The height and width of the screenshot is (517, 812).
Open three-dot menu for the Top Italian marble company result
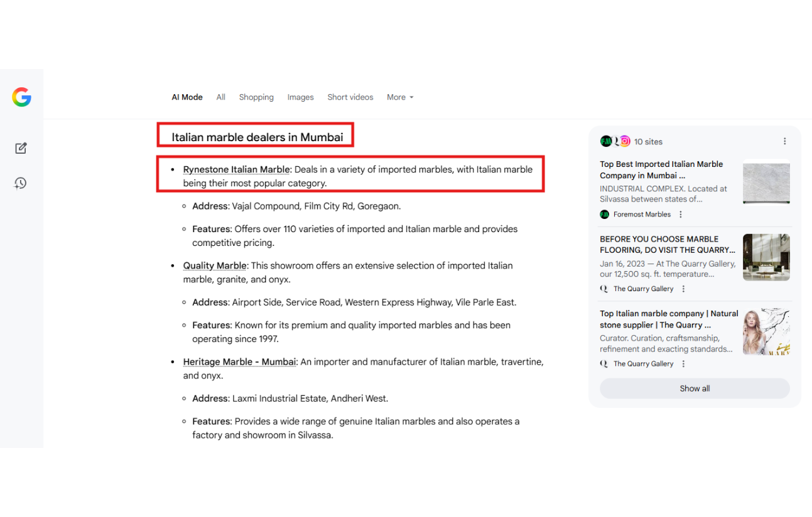pos(683,364)
